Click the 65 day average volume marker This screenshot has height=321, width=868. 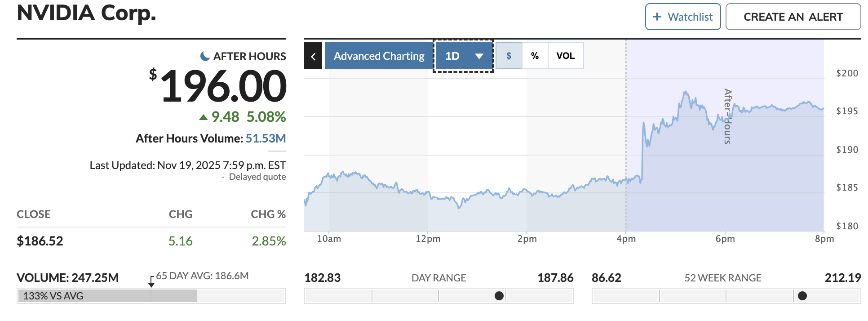[151, 282]
